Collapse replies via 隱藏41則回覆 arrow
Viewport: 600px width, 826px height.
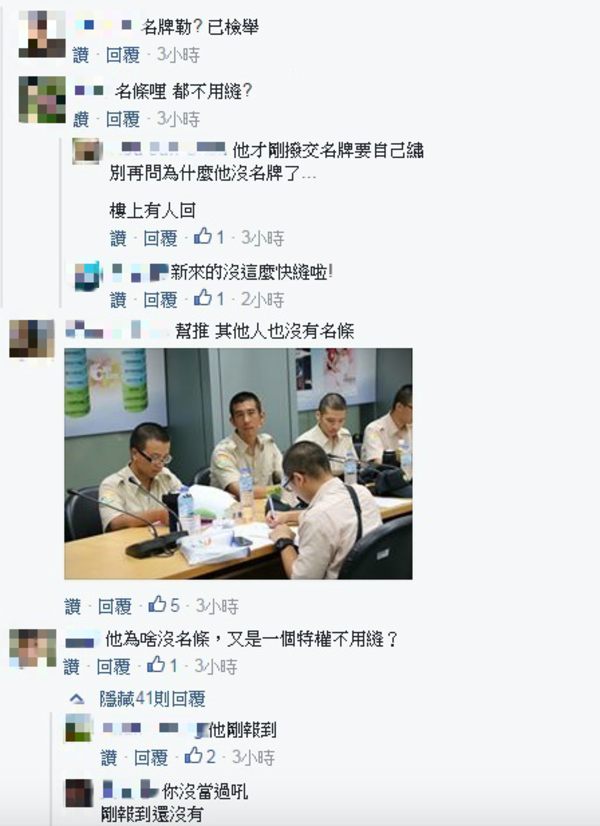pyautogui.click(x=77, y=699)
